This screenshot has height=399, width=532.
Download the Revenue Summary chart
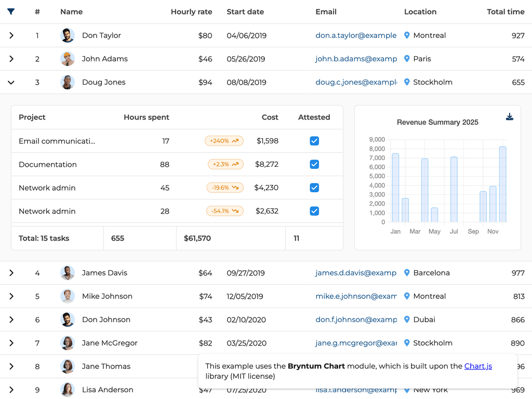pyautogui.click(x=510, y=117)
